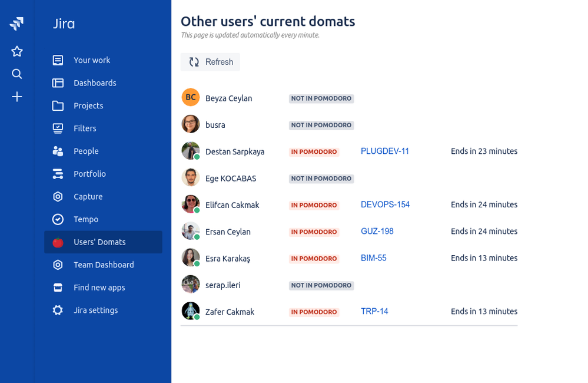Select Users' Domats menu item
Screen dimensions: 588x383
click(103, 242)
